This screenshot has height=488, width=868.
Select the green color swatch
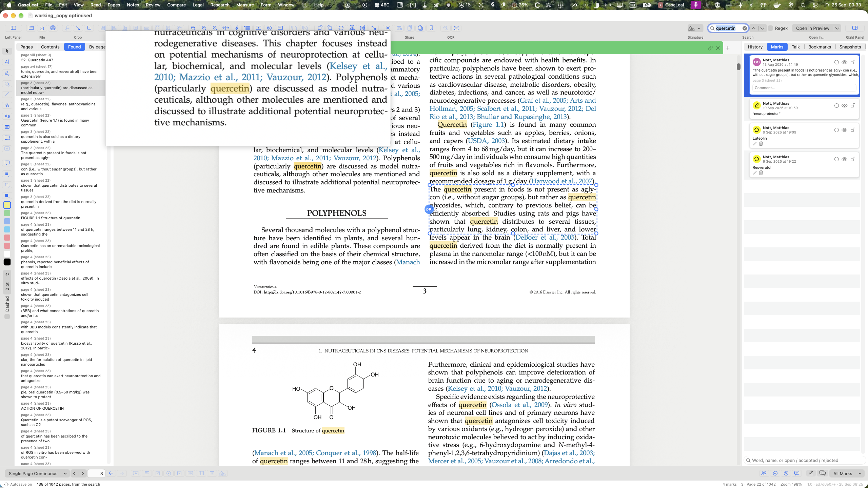point(7,213)
